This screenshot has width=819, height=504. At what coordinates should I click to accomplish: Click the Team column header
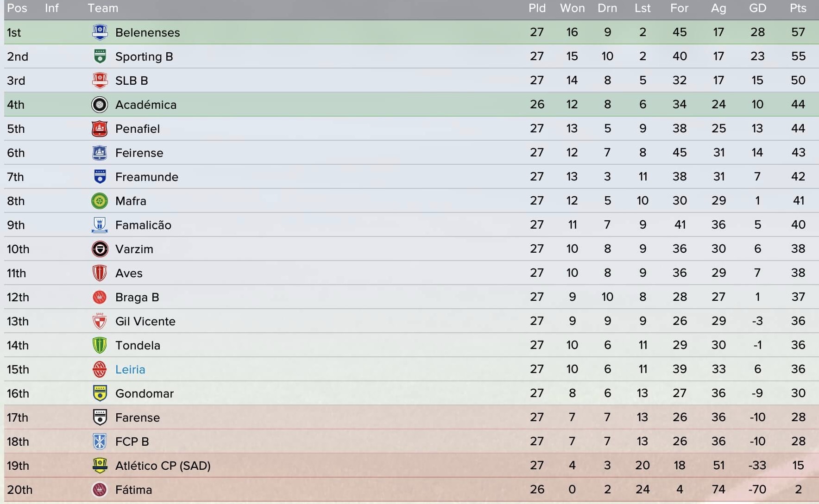tap(103, 8)
